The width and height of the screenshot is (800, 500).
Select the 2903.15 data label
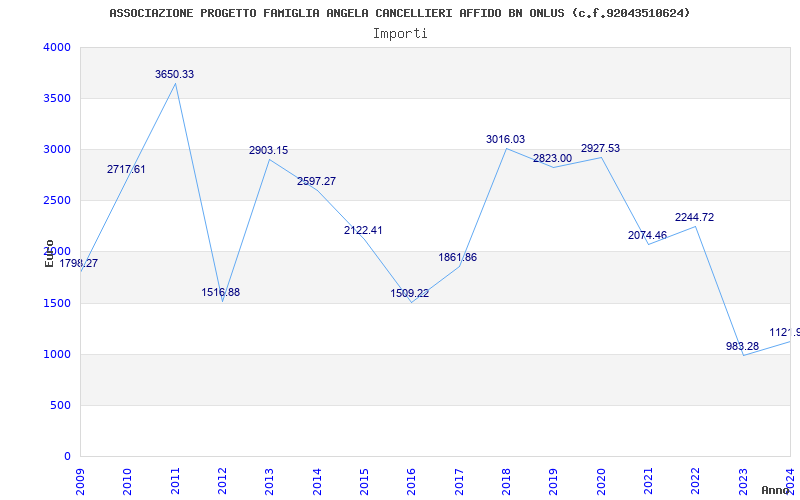point(268,151)
